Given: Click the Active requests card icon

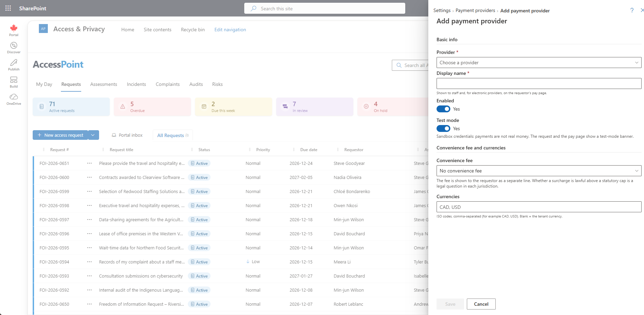Looking at the screenshot, I should click(42, 107).
